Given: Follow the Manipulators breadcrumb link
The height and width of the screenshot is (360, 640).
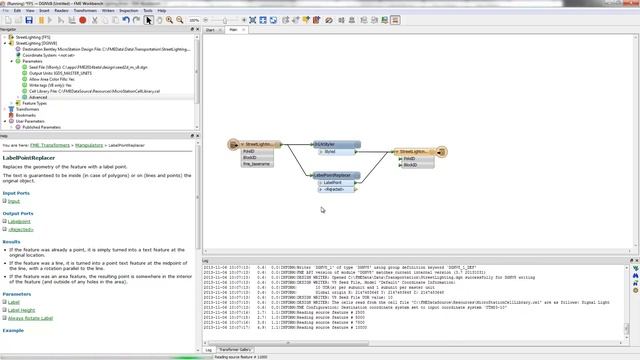Looking at the screenshot, I should point(89,145).
